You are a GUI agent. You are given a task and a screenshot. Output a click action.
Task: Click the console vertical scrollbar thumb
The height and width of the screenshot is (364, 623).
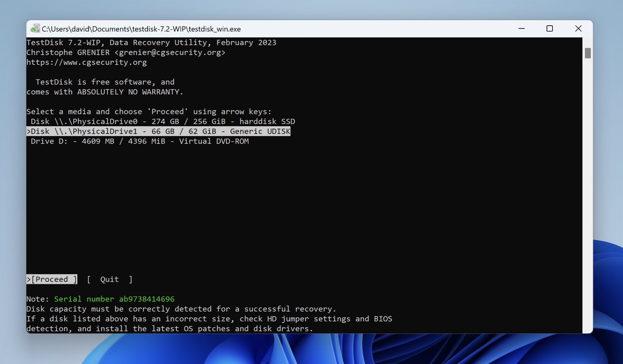[x=588, y=53]
